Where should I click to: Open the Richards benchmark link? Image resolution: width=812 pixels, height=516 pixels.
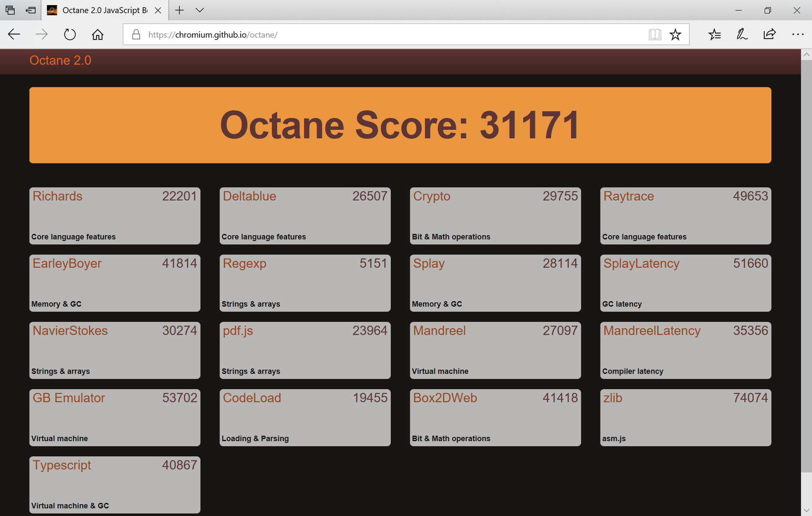pos(57,196)
